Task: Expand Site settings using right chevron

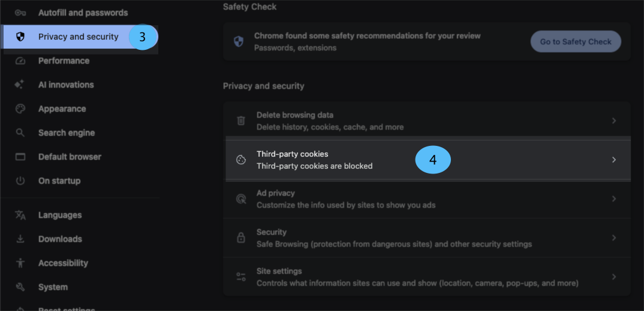Action: (x=614, y=277)
